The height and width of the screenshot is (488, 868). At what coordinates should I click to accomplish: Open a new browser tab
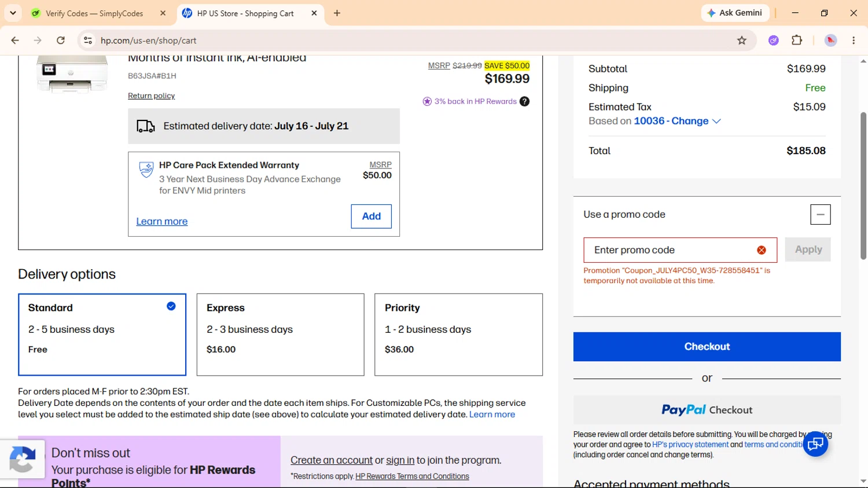click(337, 13)
